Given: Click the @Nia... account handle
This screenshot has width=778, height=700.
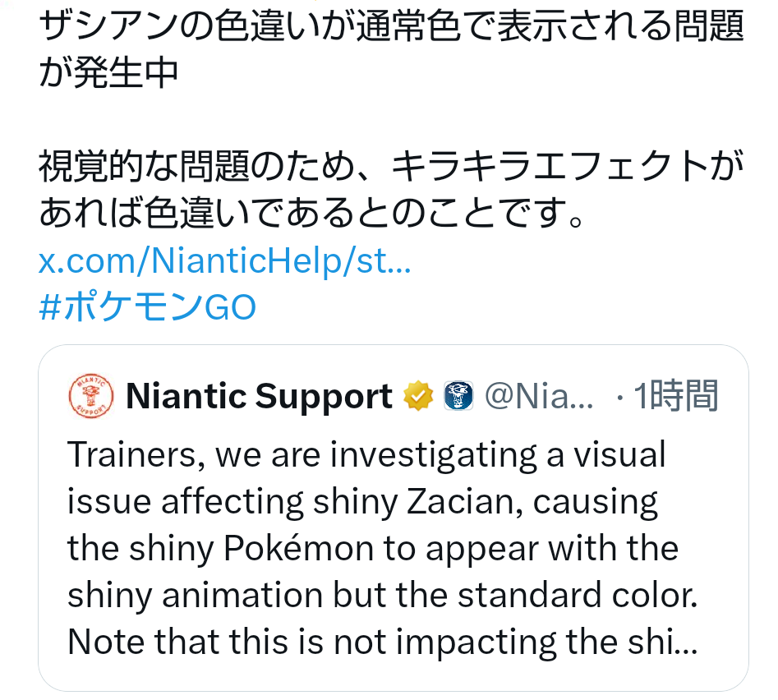Looking at the screenshot, I should click(539, 397).
